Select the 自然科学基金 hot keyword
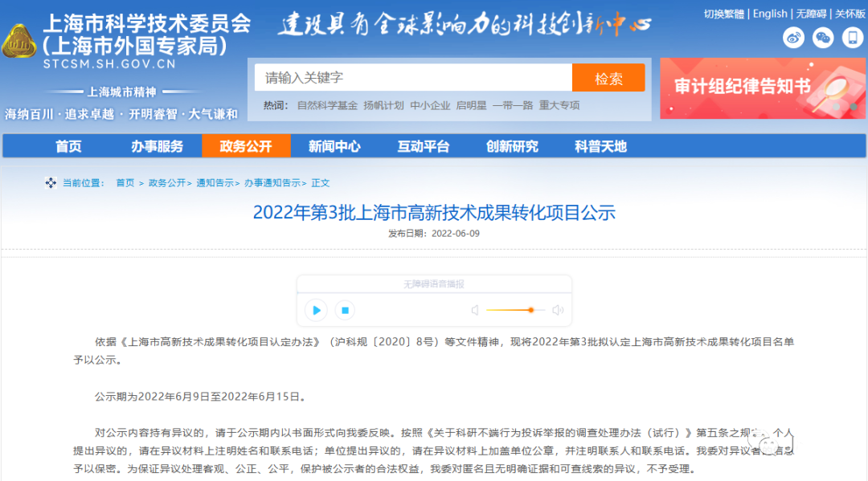Viewport: 868px width, 481px height. click(x=327, y=105)
